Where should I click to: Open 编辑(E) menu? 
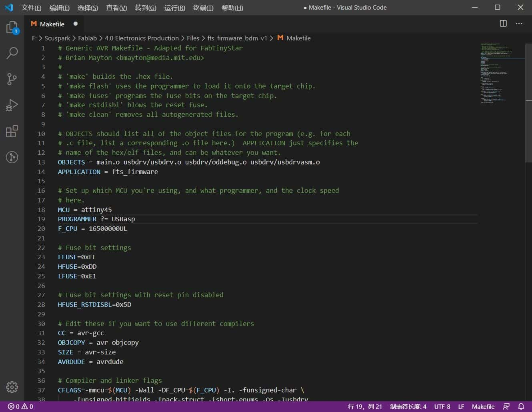(59, 8)
